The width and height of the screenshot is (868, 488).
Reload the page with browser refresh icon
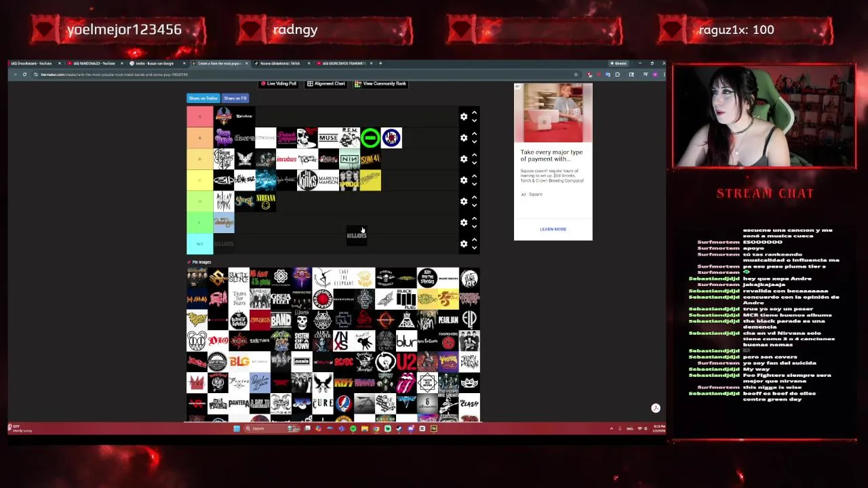pos(24,74)
